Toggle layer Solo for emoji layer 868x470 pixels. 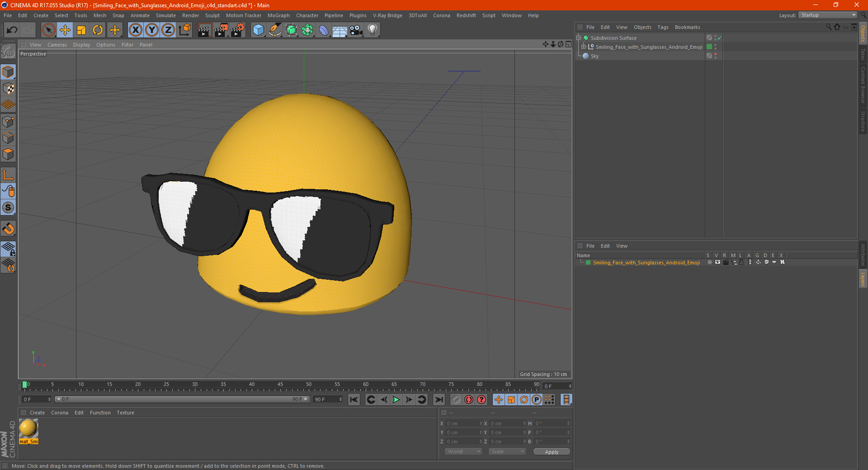(709, 262)
